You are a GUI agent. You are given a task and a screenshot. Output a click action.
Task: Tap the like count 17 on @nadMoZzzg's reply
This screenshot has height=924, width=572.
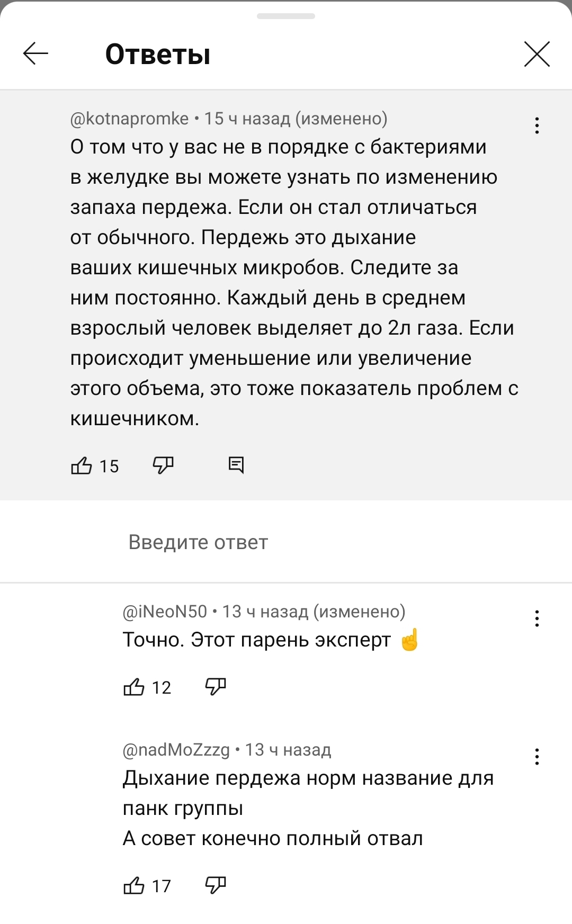161,886
